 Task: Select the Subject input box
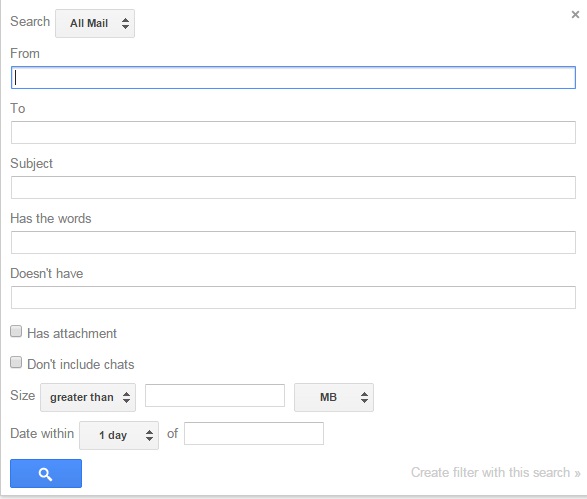[293, 188]
